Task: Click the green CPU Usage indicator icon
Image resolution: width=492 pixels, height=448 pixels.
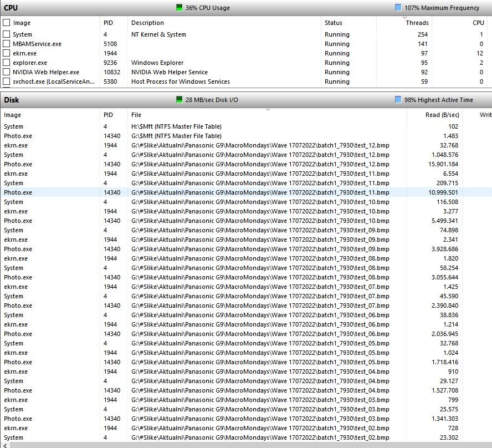Action: click(179, 8)
